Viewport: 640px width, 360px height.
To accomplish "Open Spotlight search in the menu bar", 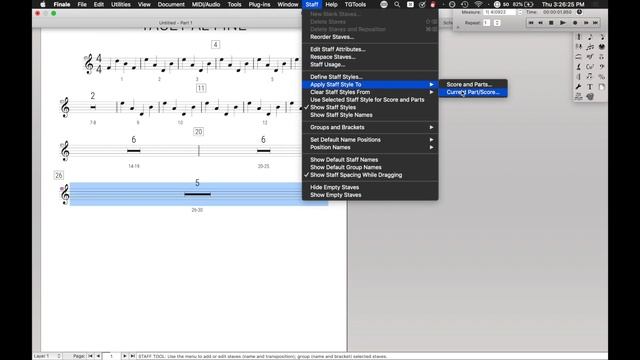I will [x=397, y=4].
